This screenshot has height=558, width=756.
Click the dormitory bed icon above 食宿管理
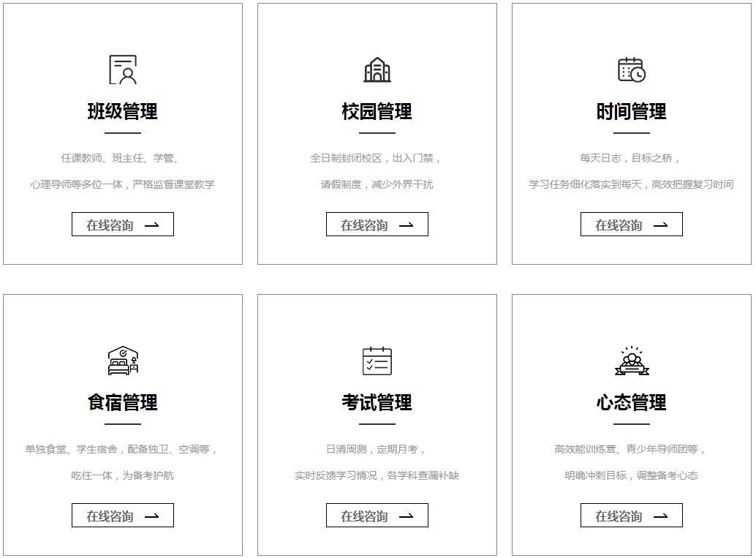[x=123, y=361]
